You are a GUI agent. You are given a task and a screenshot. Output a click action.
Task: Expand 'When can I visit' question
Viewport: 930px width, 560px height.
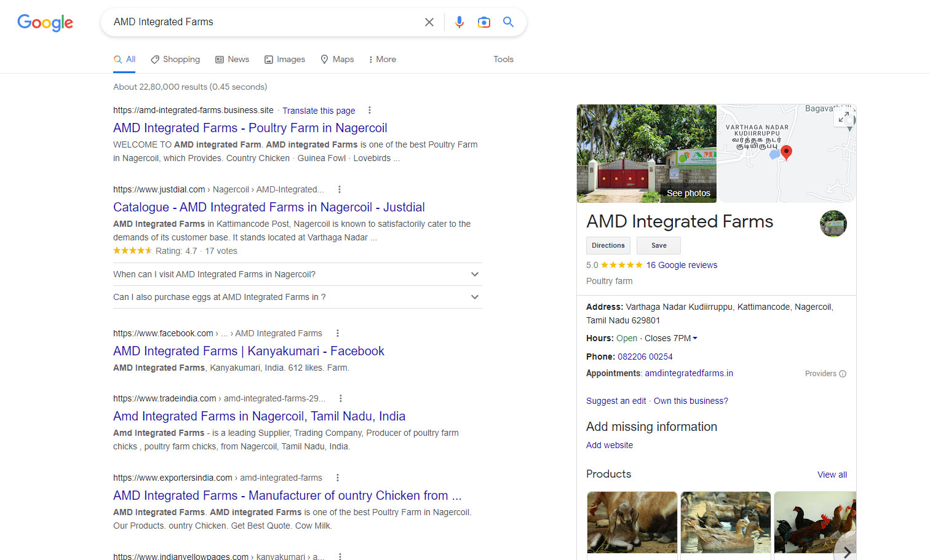[x=298, y=274]
